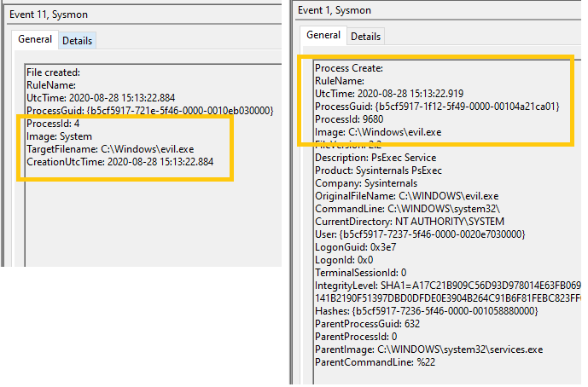Click ProcessGuid b5cf5917-721e line in Event 11
The image size is (588, 387).
[x=150, y=111]
